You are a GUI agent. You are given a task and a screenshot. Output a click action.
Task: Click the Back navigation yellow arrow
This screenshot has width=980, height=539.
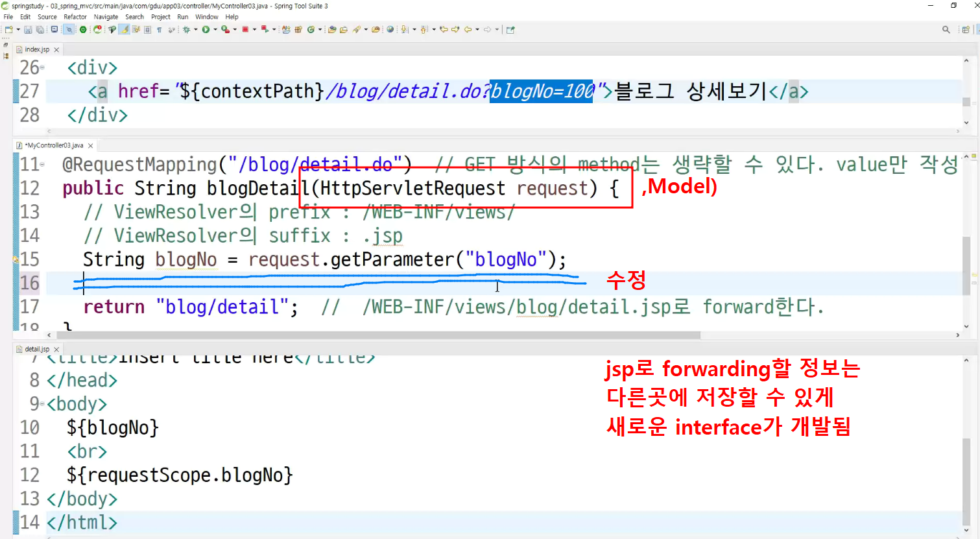467,29
